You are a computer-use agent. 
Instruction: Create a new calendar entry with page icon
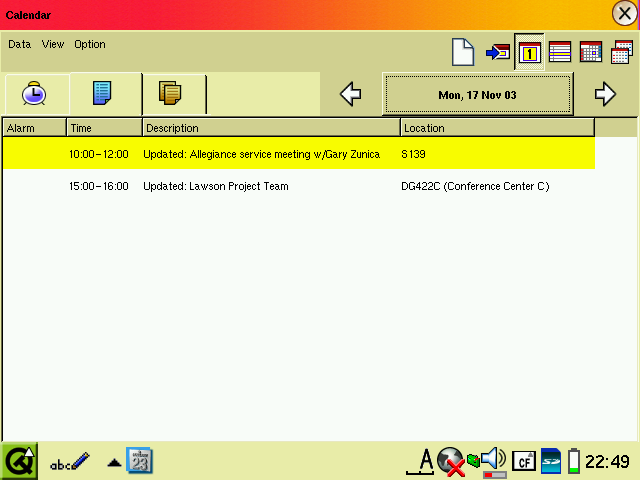(462, 51)
